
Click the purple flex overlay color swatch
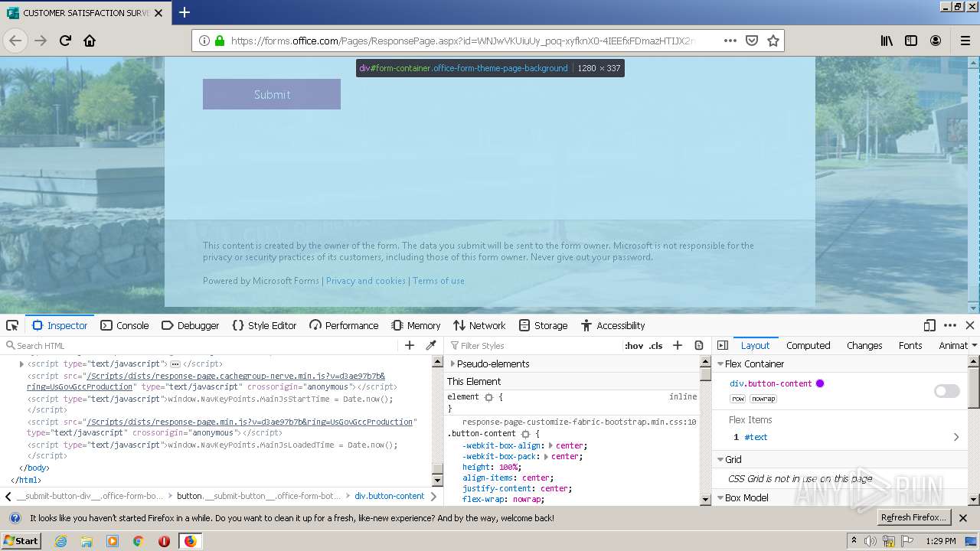pos(820,383)
